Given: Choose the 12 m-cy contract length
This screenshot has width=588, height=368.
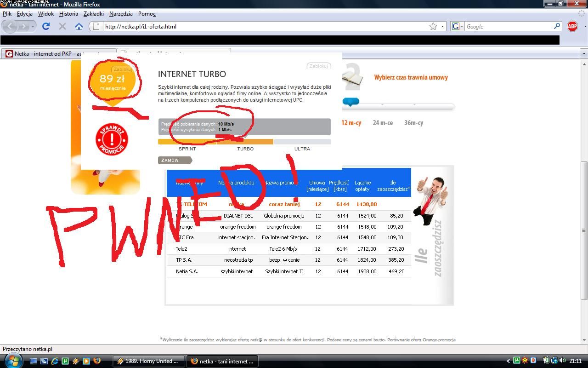Looking at the screenshot, I should (351, 123).
